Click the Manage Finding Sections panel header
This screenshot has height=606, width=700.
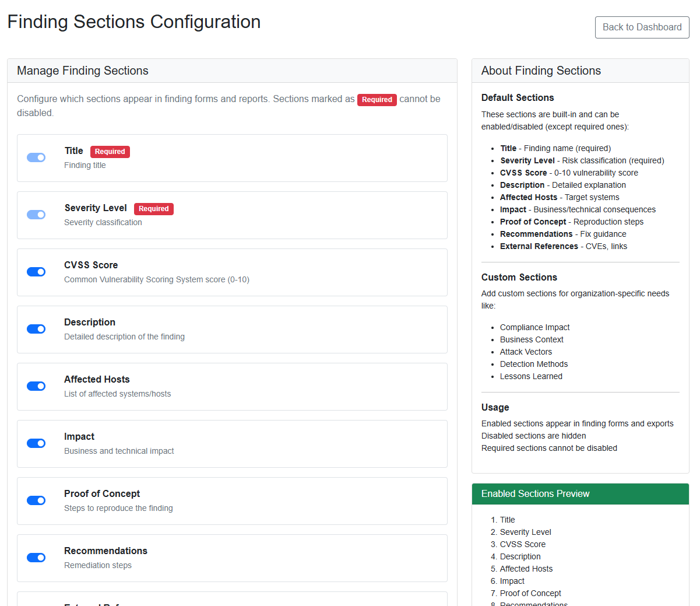tap(83, 71)
